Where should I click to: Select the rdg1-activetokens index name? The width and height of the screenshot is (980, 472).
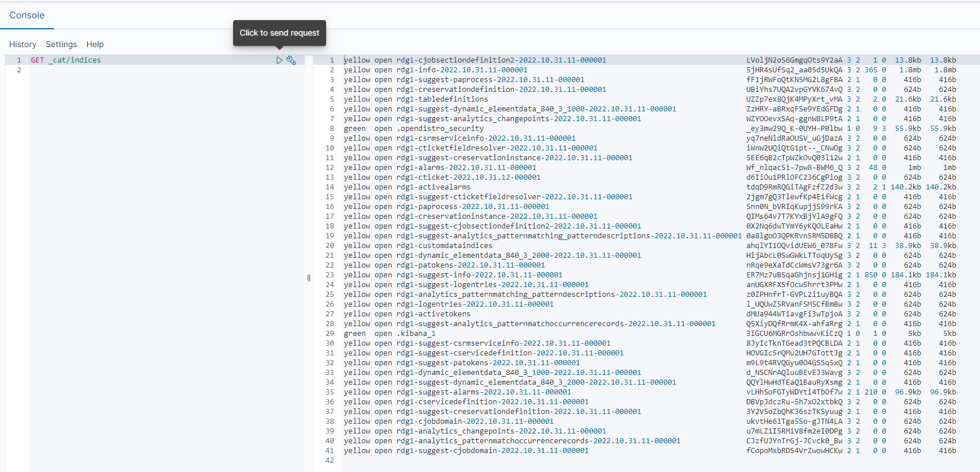click(433, 314)
